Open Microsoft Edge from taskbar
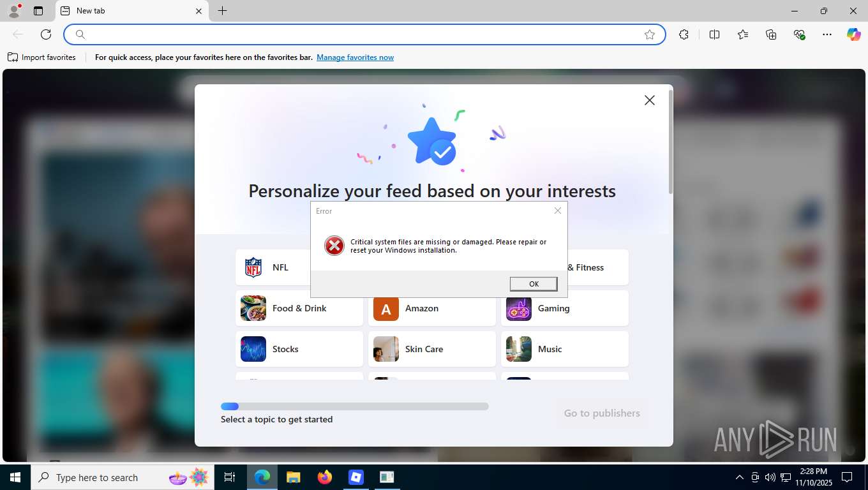 [262, 477]
